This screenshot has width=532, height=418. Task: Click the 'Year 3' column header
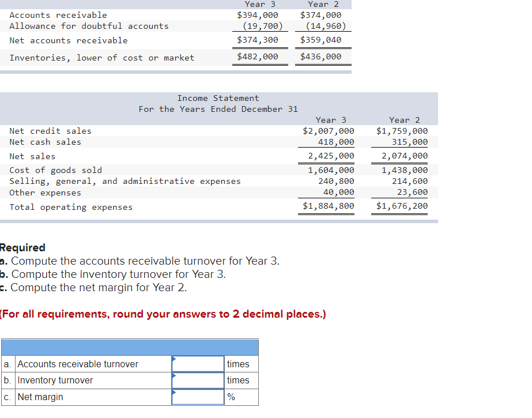[x=330, y=120]
